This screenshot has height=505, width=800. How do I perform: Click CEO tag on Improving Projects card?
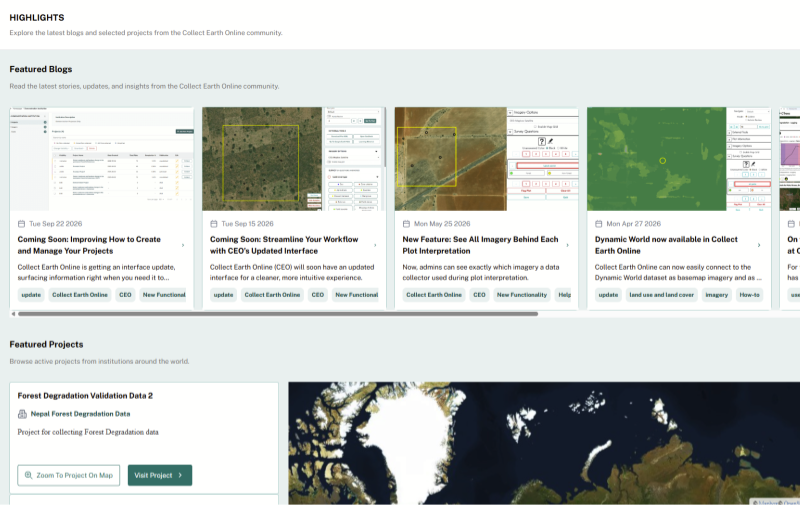click(x=126, y=295)
